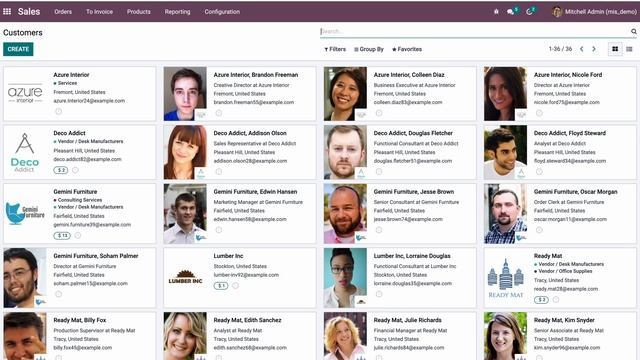Image resolution: width=640 pixels, height=360 pixels.
Task: Open the Configuration menu
Action: [222, 12]
